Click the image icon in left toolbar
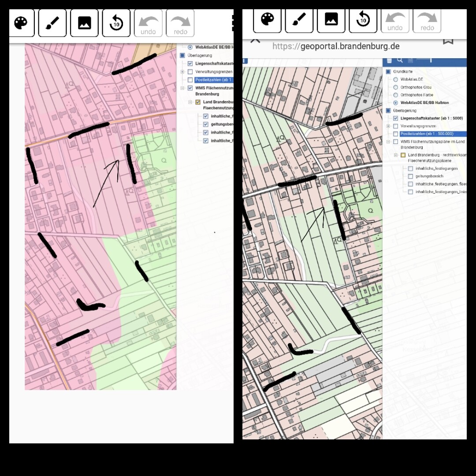Viewport: 476px width, 476px height. pyautogui.click(x=84, y=23)
